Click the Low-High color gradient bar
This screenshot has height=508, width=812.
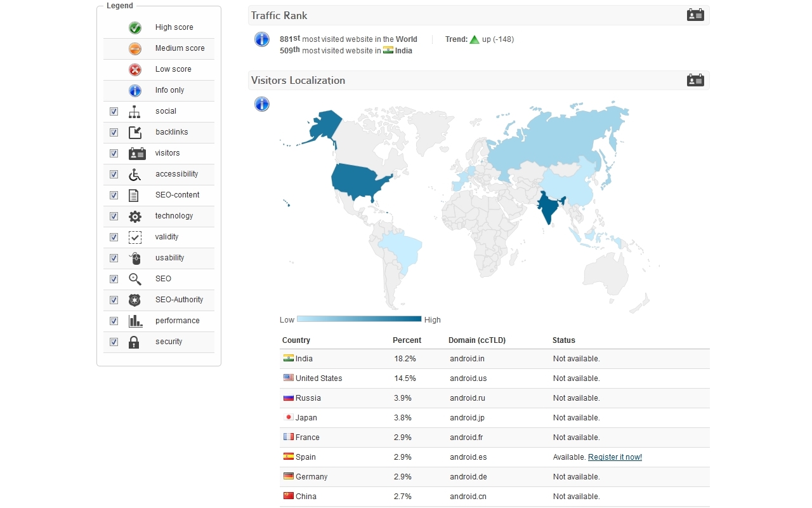click(x=359, y=319)
